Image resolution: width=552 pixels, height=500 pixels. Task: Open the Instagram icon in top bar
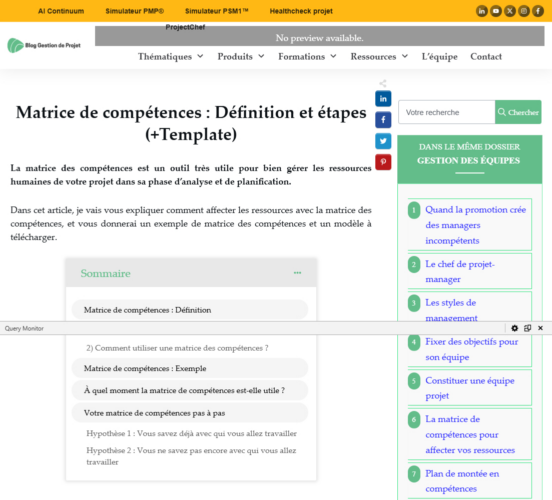click(x=524, y=11)
